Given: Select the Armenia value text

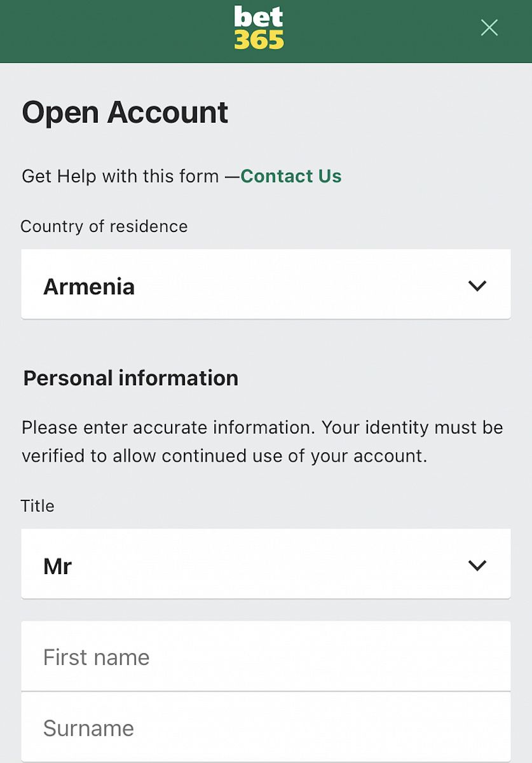Looking at the screenshot, I should point(89,287).
